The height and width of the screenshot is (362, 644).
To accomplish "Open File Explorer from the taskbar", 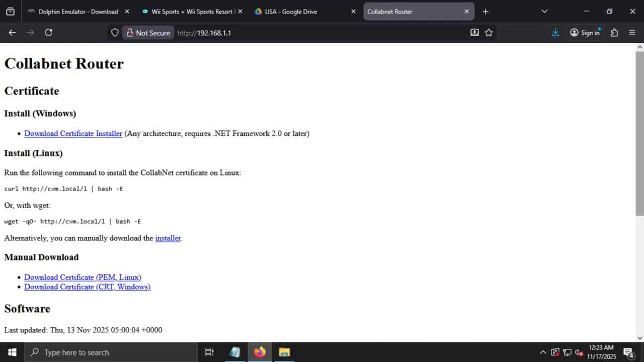I will coord(284,352).
